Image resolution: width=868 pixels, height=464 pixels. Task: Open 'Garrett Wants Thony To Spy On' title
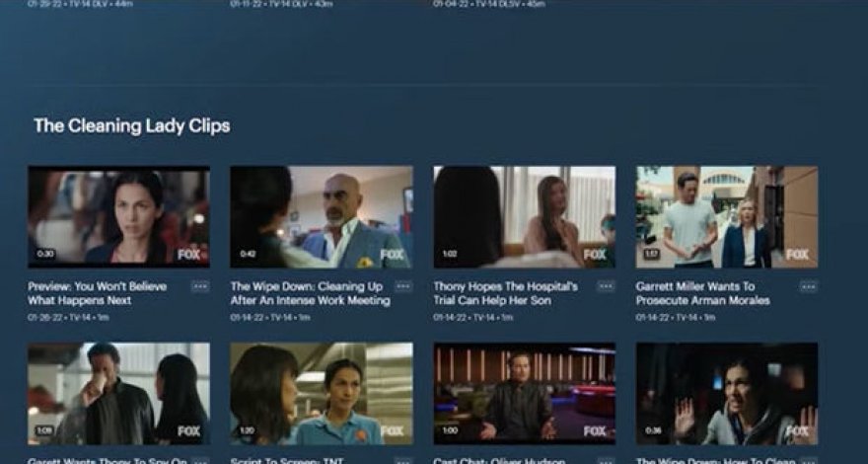click(x=107, y=460)
